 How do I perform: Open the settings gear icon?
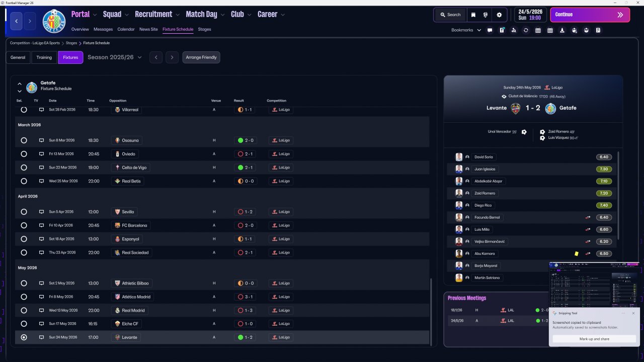point(499,15)
